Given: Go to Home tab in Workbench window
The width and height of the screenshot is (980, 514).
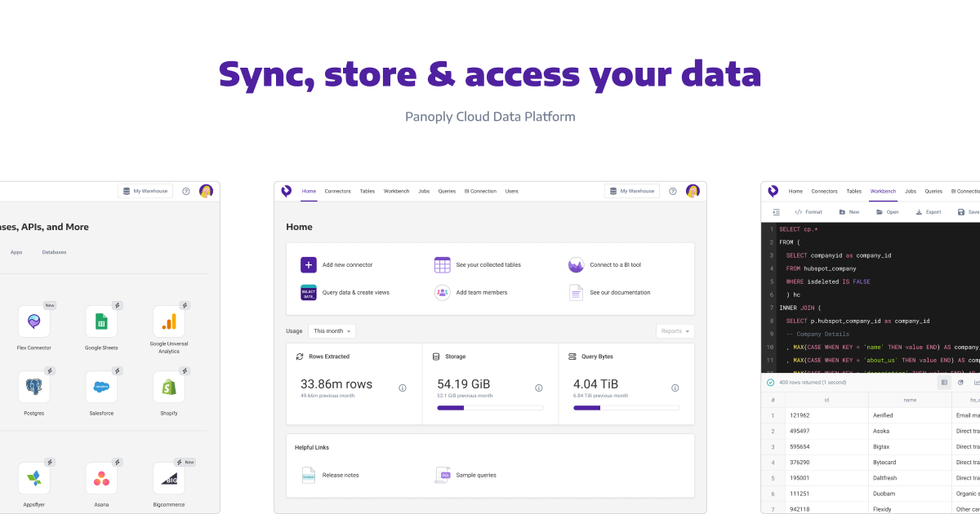Looking at the screenshot, I should click(x=795, y=191).
